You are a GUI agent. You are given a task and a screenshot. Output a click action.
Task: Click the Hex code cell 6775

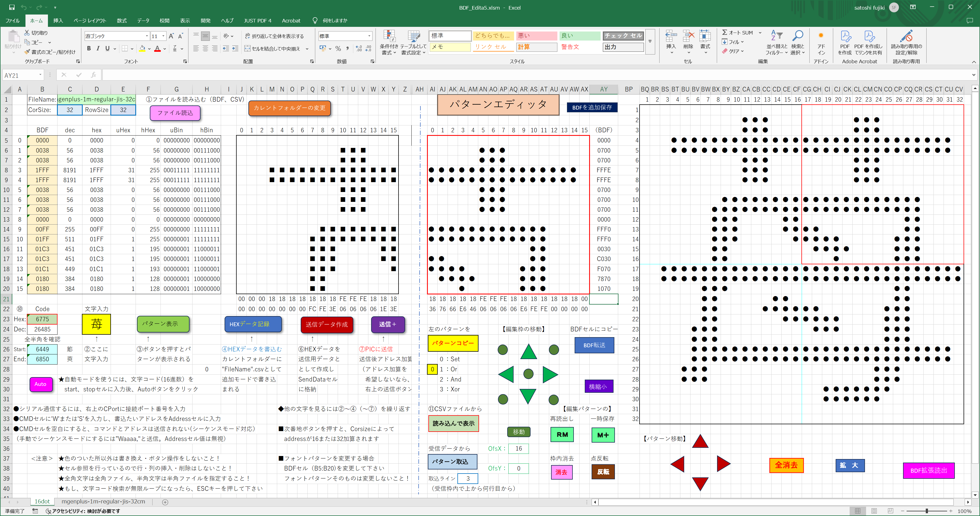tap(42, 319)
